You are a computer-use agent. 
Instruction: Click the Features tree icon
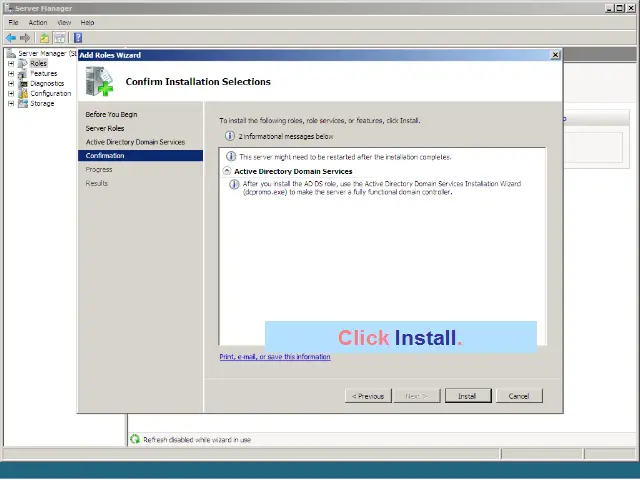pyautogui.click(x=23, y=73)
